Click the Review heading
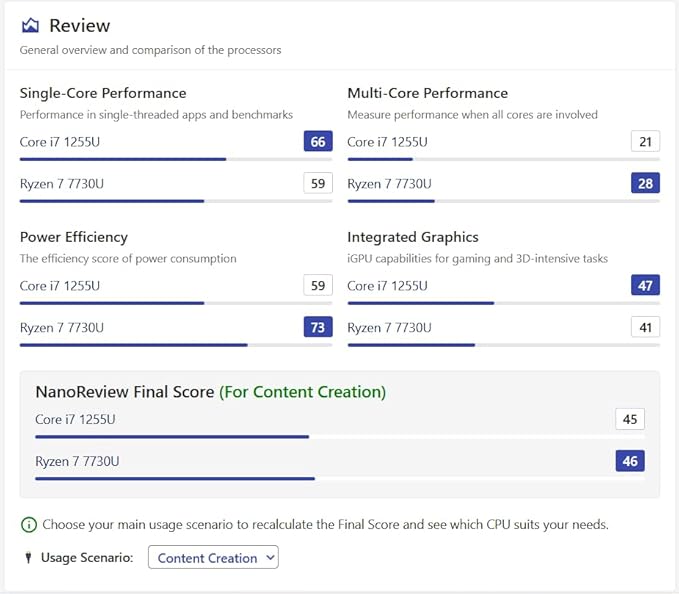This screenshot has width=679, height=594. (80, 26)
